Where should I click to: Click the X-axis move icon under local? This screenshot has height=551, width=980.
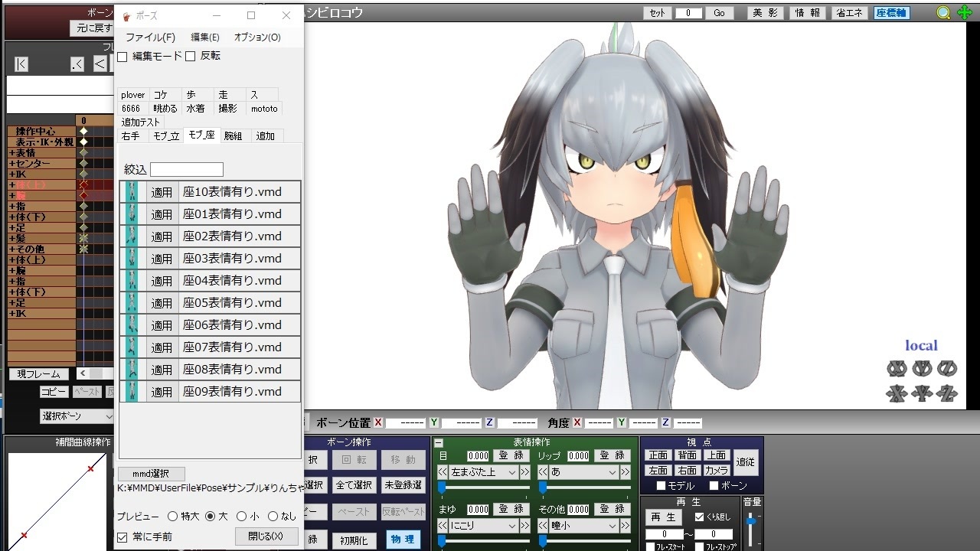point(897,393)
